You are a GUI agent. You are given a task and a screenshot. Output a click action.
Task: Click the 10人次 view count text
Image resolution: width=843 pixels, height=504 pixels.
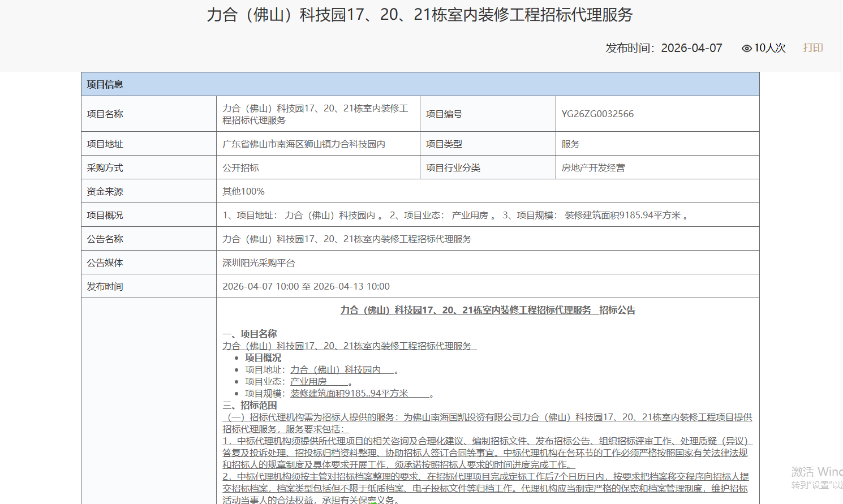click(x=769, y=48)
